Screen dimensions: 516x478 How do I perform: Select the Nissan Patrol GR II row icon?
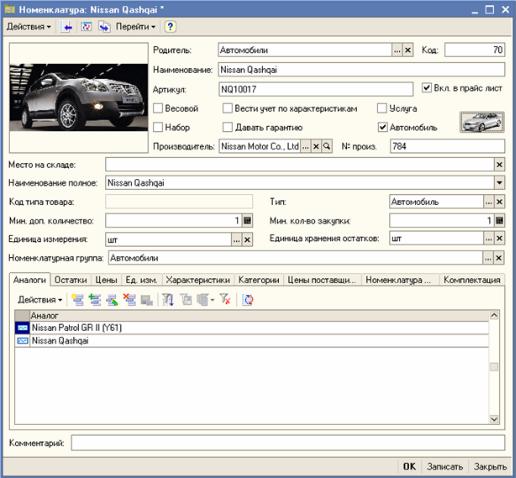point(23,328)
